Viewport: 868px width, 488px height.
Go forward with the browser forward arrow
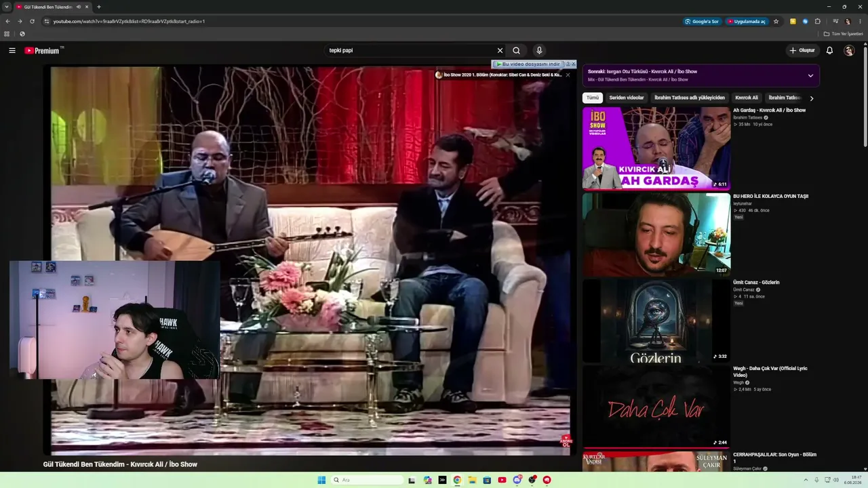click(20, 21)
